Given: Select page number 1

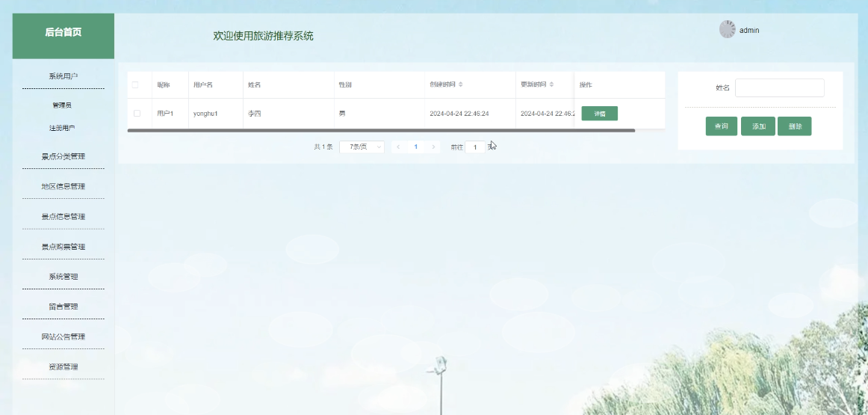Looking at the screenshot, I should [416, 147].
